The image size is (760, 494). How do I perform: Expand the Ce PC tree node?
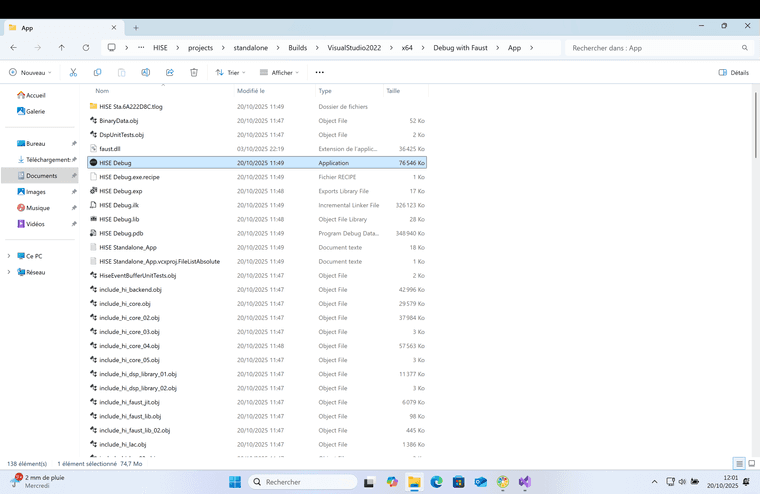coord(10,256)
